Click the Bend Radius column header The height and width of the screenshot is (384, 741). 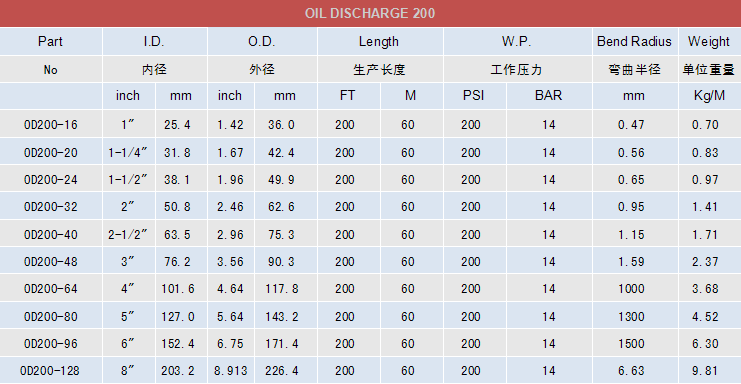(635, 42)
